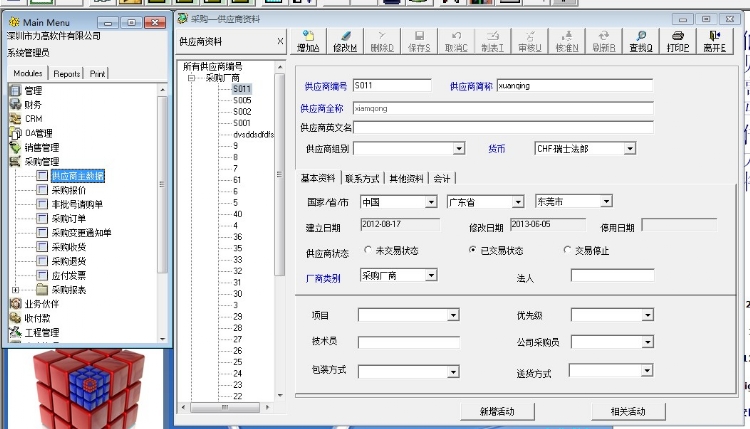Open the 项目 dropdown
Viewport: 750px width, 429px height.
click(453, 315)
